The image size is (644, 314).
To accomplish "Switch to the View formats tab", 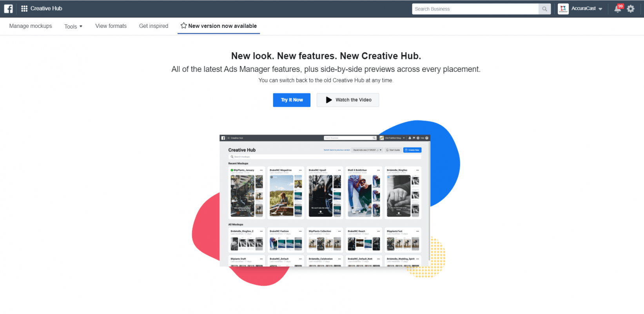I will [111, 26].
